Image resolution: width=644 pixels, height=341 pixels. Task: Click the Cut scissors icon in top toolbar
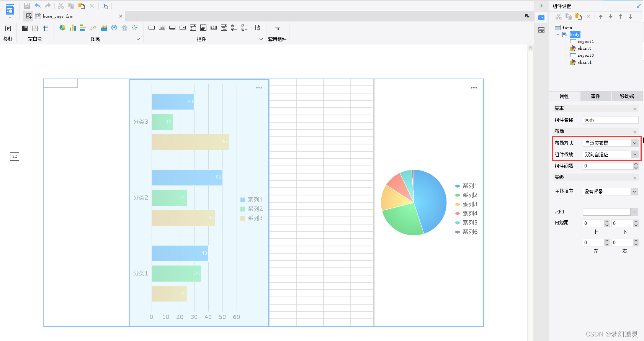coord(61,6)
